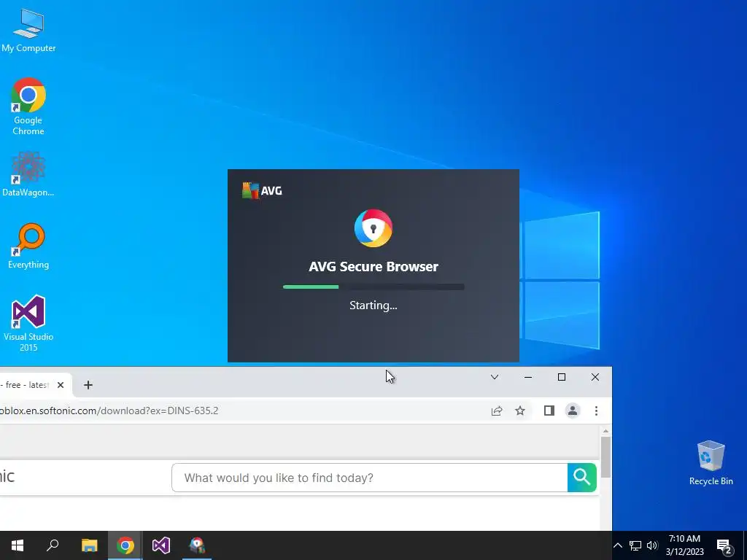Click the Chrome address bar URL

pyautogui.click(x=109, y=411)
